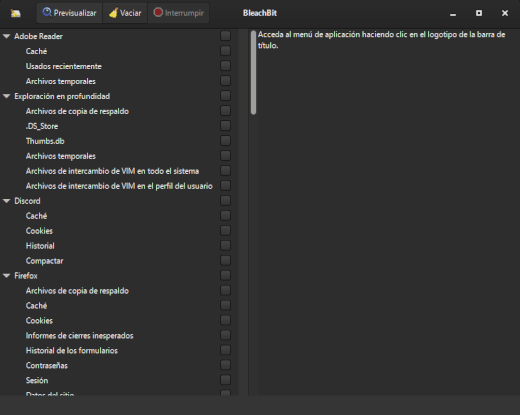Enable Firefox Sesión checkbox
520x415 pixels.
[225, 380]
